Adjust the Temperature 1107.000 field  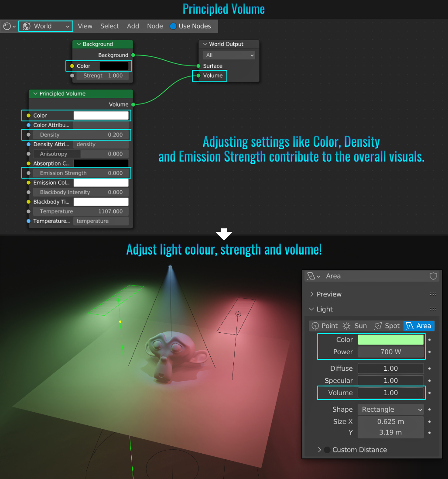pyautogui.click(x=81, y=211)
